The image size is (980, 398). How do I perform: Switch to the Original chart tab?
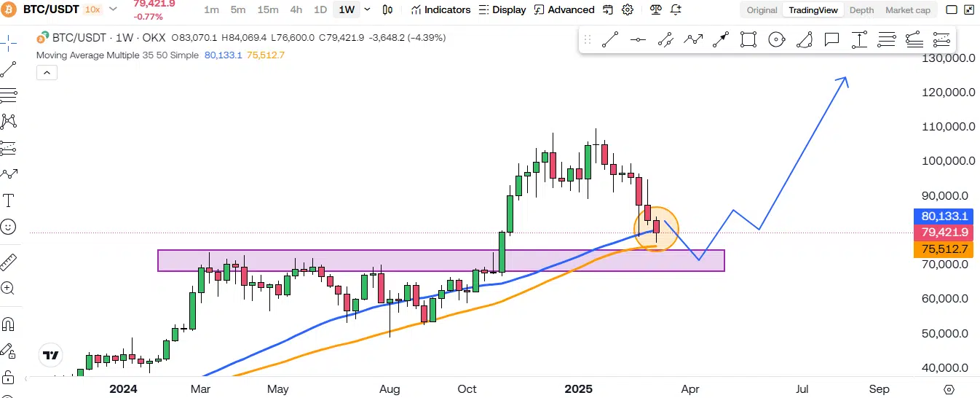762,10
